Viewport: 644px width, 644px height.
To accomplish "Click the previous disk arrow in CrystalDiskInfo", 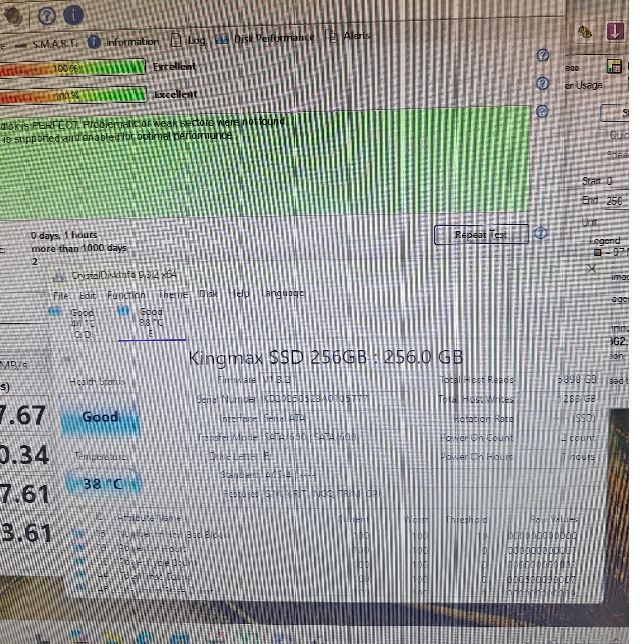I will 66,359.
